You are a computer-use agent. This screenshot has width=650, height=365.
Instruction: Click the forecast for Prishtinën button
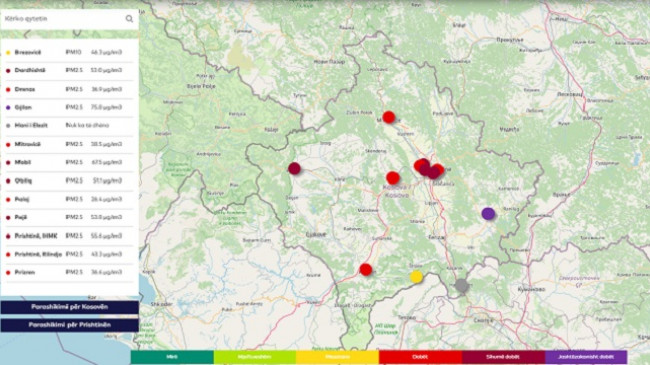[70, 325]
